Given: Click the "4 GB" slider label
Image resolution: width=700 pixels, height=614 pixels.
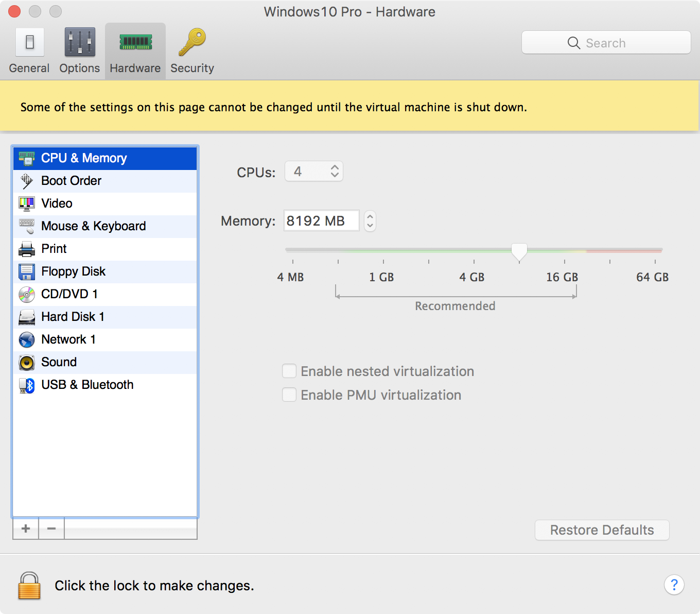Looking at the screenshot, I should [472, 277].
